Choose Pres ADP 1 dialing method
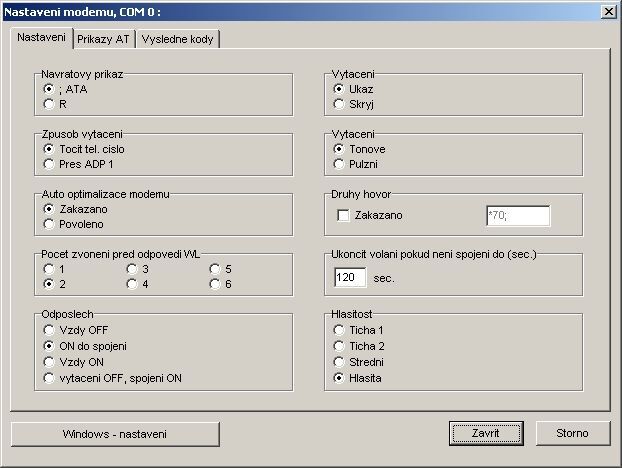Screen dimensions: 622x468 click(48, 163)
